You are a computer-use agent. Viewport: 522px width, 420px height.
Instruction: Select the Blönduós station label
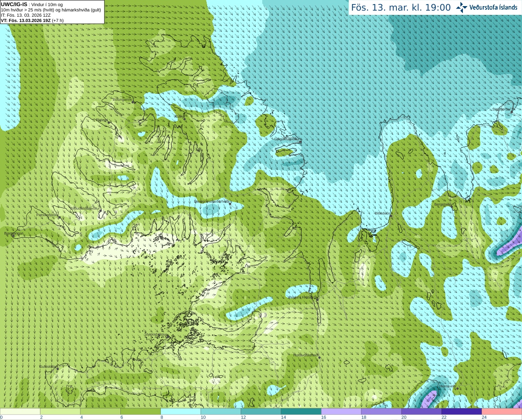pos(382,213)
